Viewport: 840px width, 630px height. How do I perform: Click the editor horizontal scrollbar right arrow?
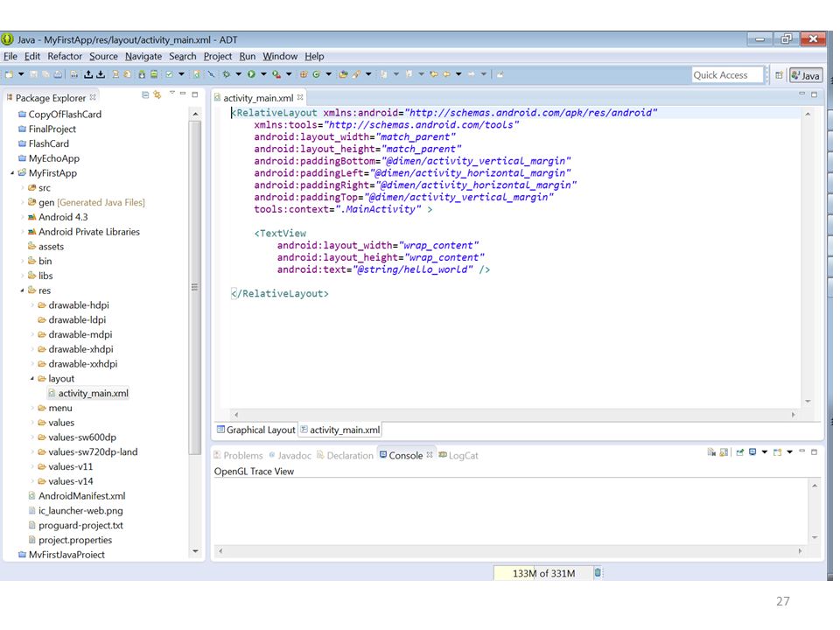click(x=794, y=415)
